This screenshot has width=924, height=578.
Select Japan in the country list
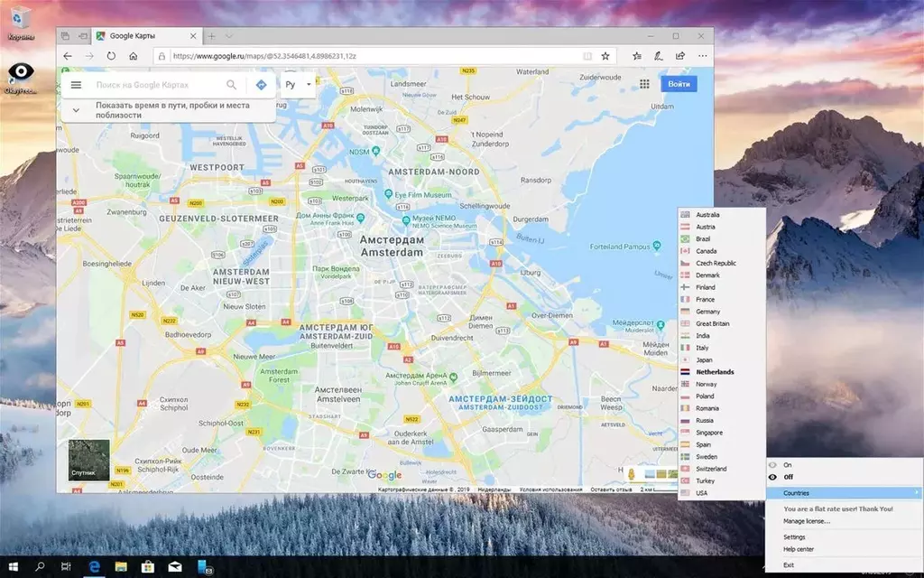point(721,359)
